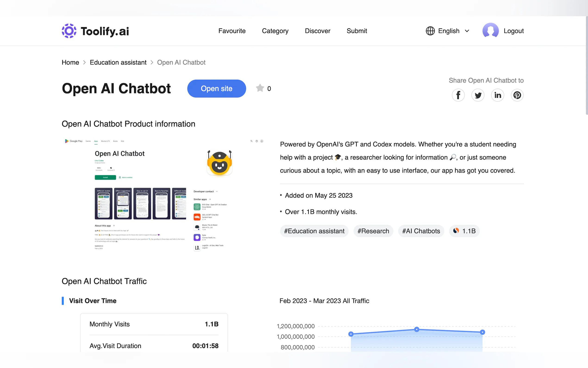The width and height of the screenshot is (588, 368).
Task: Click the Submit nav link
Action: click(x=357, y=31)
